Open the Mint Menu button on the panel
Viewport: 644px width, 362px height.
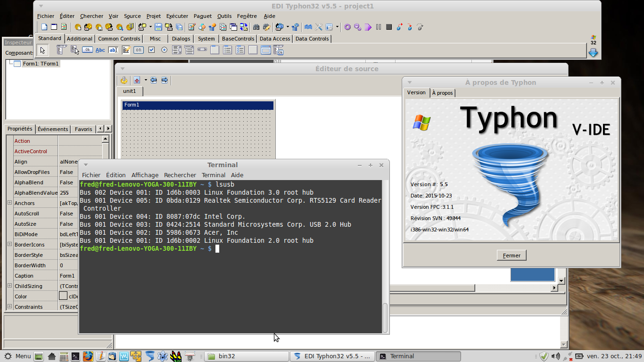(18, 356)
